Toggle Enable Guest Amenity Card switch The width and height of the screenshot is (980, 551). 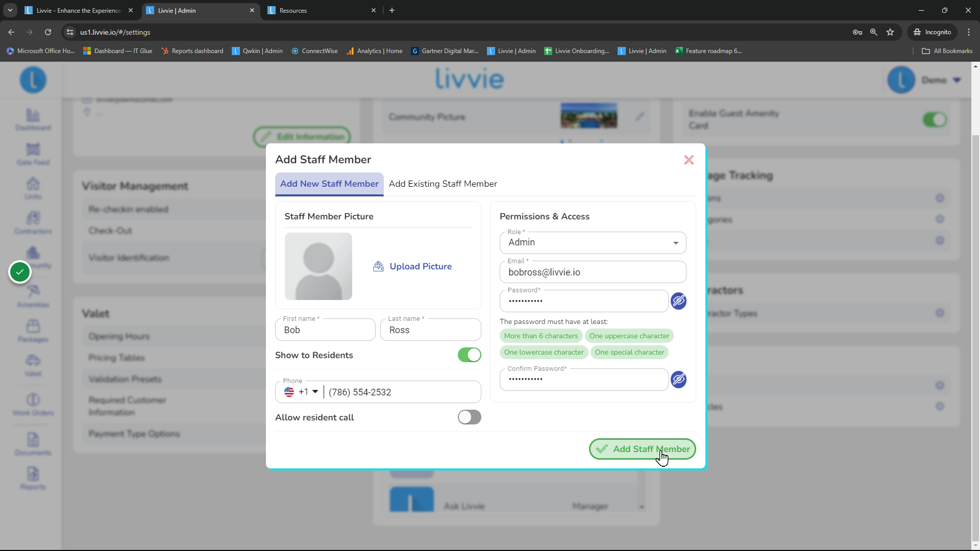[935, 120]
